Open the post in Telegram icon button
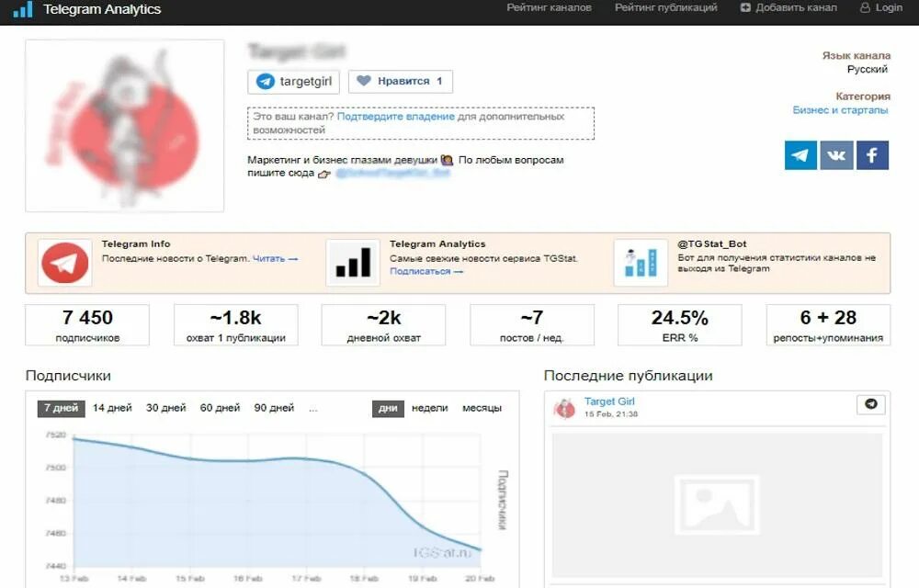This screenshot has width=919, height=588. pos(871,404)
